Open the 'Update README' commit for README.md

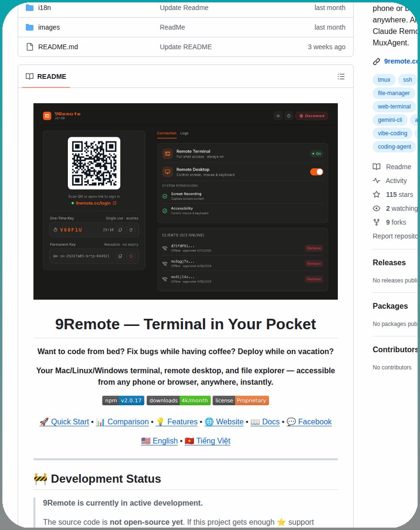185,47
